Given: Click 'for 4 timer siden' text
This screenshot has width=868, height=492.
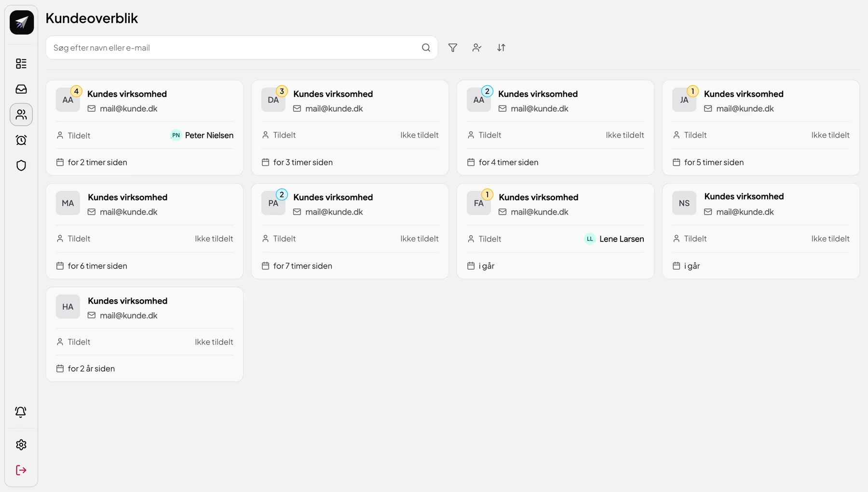Looking at the screenshot, I should pyautogui.click(x=508, y=162).
